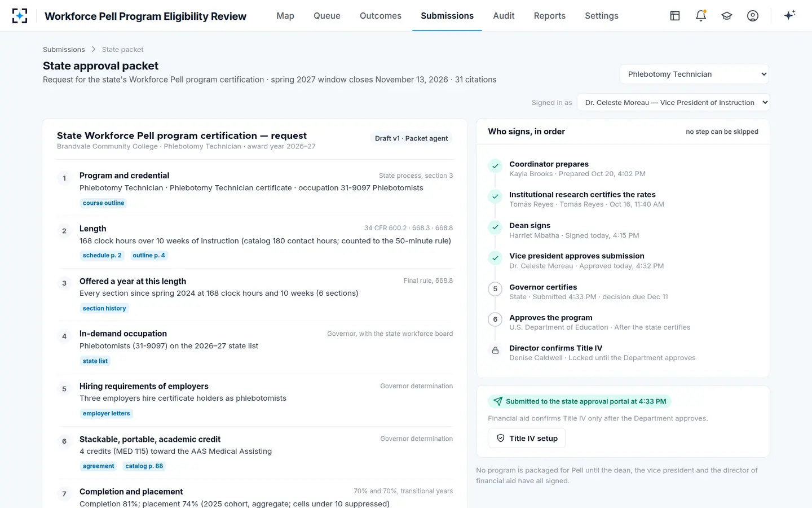Click the app logo icon
Image resolution: width=812 pixels, height=508 pixels.
tap(20, 16)
